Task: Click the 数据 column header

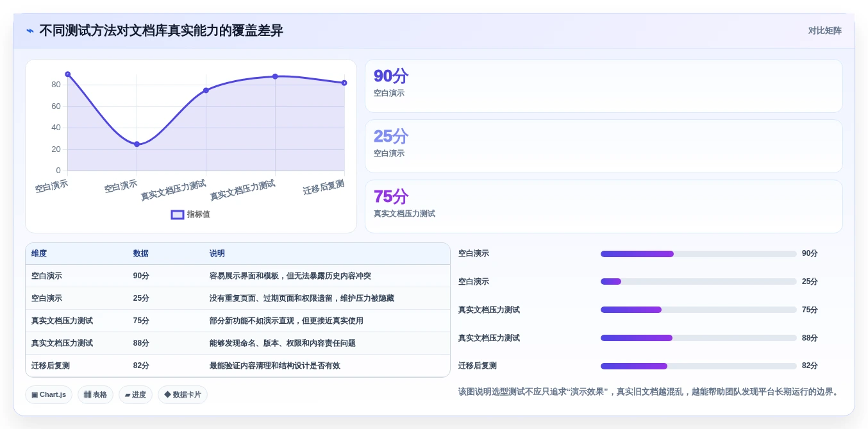Action: click(x=141, y=254)
